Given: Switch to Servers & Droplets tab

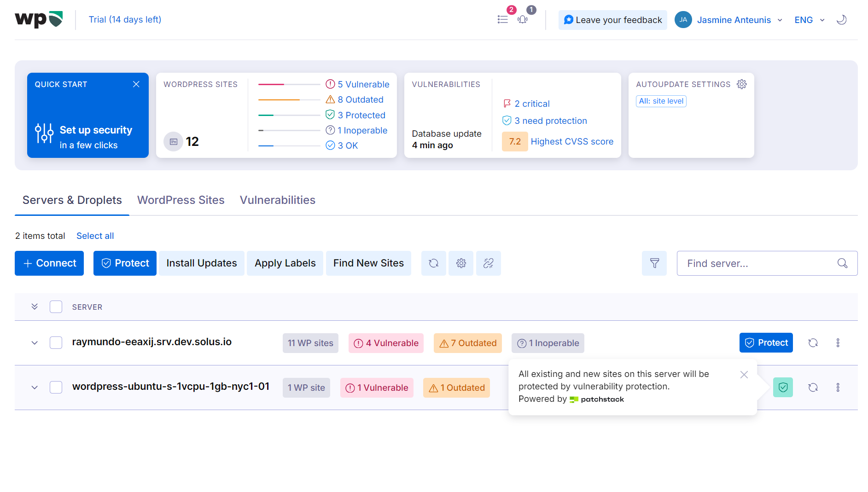Looking at the screenshot, I should click(x=72, y=200).
